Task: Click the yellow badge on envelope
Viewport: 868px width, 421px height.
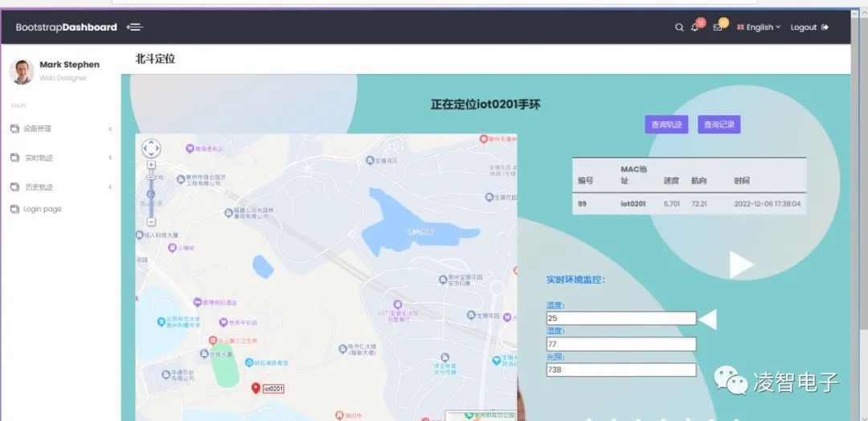Action: (x=723, y=22)
